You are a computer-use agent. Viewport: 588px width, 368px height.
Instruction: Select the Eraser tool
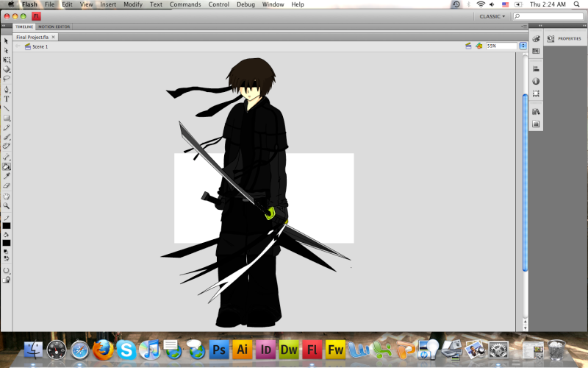pyautogui.click(x=7, y=186)
